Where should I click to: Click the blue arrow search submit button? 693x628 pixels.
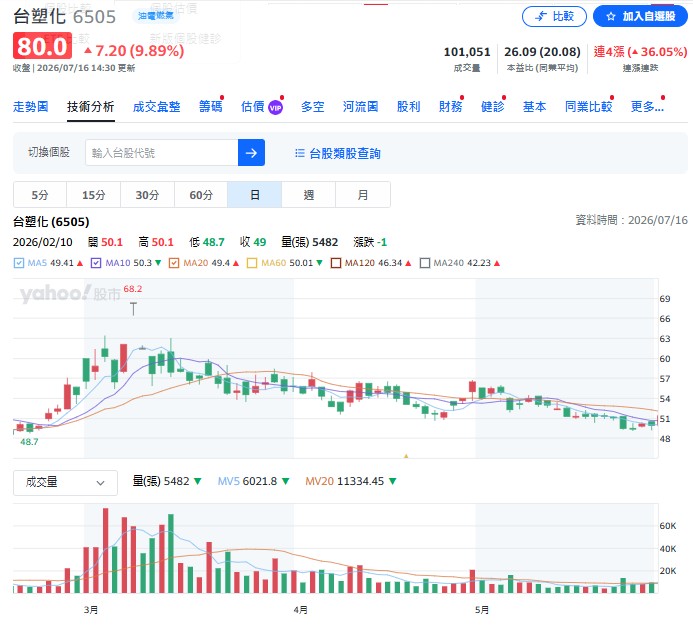[x=251, y=152]
